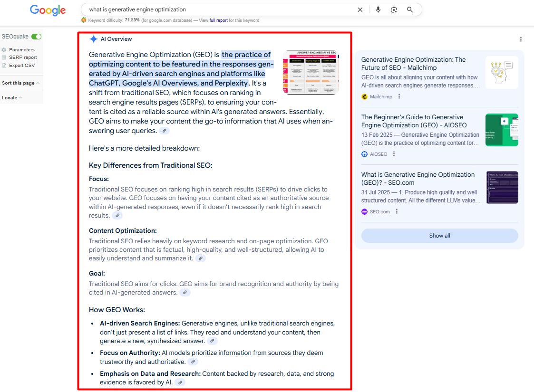Open Google Lens image search
The width and height of the screenshot is (534, 392).
click(394, 10)
